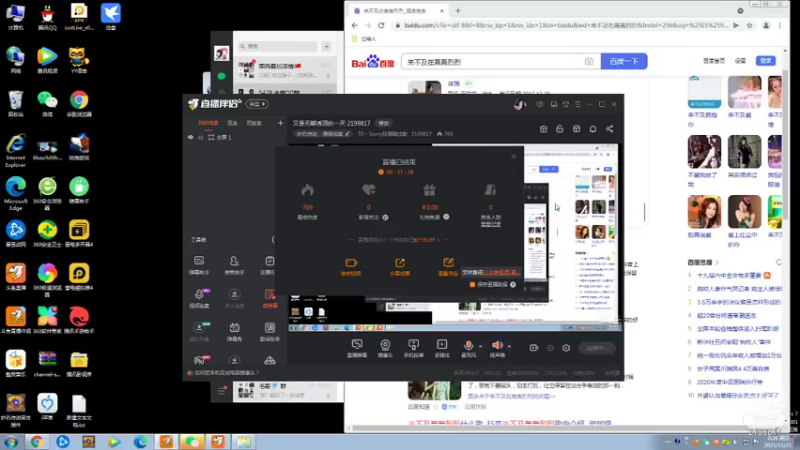800x450 pixels.
Task: Add a screen capture source from the bottom bar
Action: coord(357,348)
